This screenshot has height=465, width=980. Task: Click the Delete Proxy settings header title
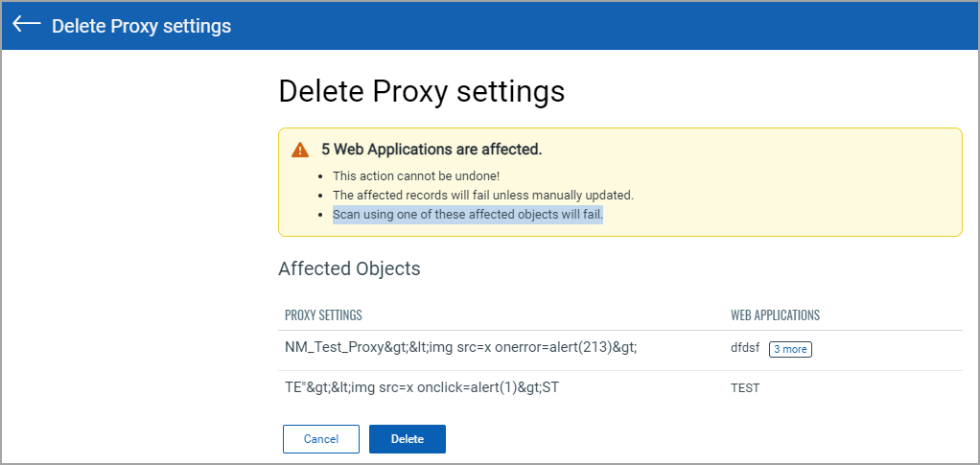141,26
